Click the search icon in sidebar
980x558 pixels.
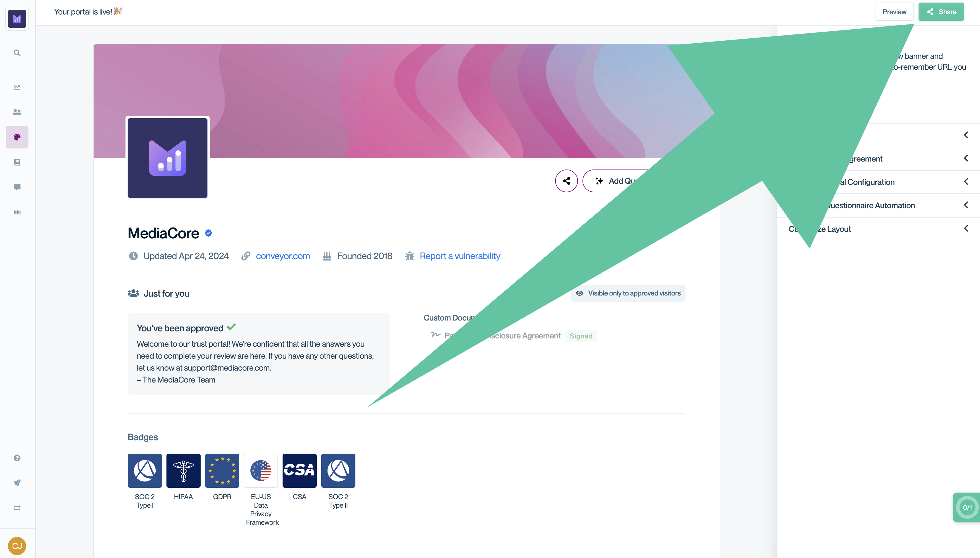pos(18,53)
